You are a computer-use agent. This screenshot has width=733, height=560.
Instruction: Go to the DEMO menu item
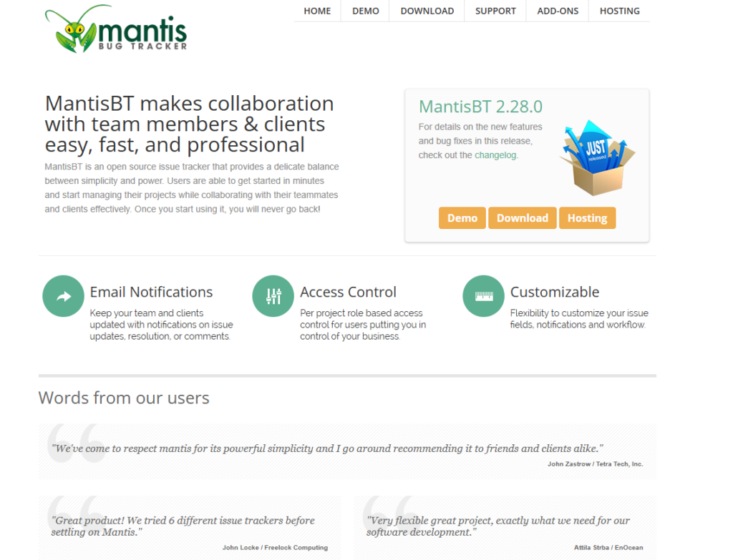pyautogui.click(x=366, y=11)
